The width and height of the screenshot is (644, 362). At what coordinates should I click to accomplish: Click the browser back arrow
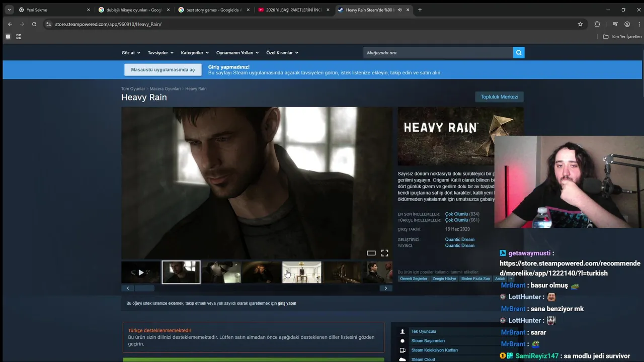point(10,24)
